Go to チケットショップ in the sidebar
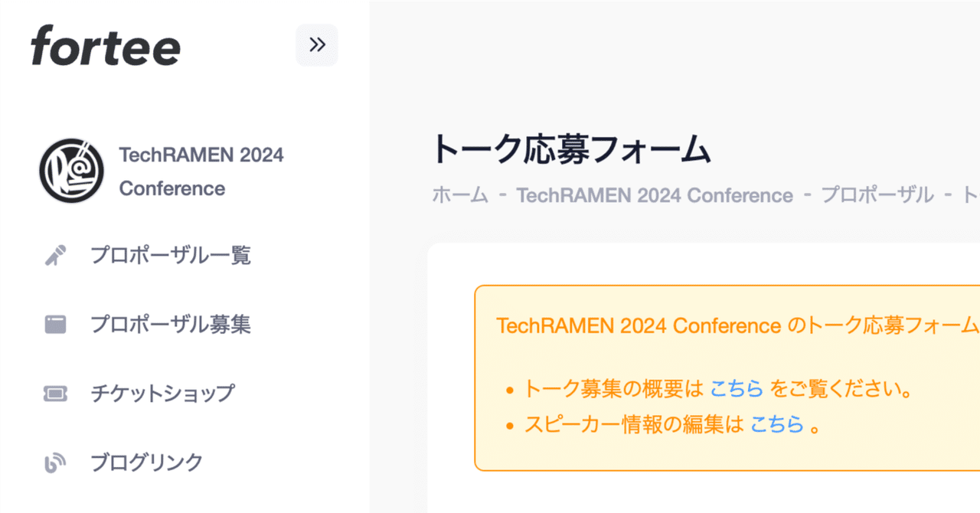Image resolution: width=980 pixels, height=513 pixels. (x=162, y=394)
